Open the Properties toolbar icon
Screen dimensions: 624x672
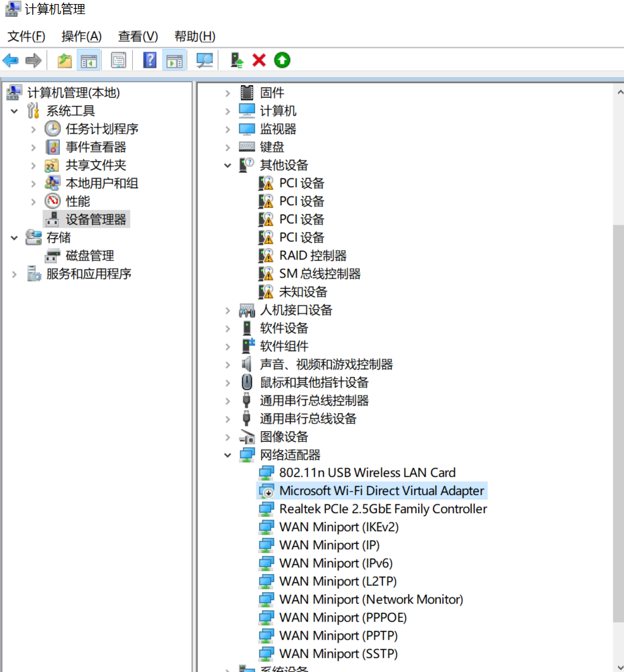(x=119, y=60)
